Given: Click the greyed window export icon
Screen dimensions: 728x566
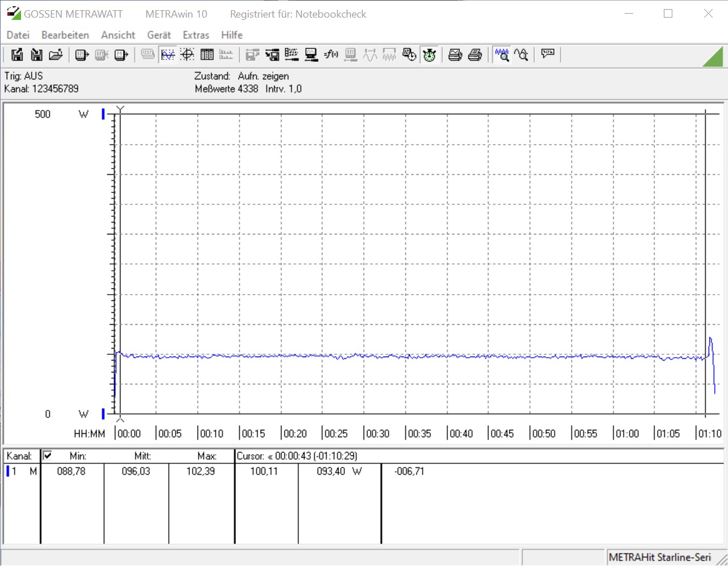Looking at the screenshot, I should coord(253,54).
